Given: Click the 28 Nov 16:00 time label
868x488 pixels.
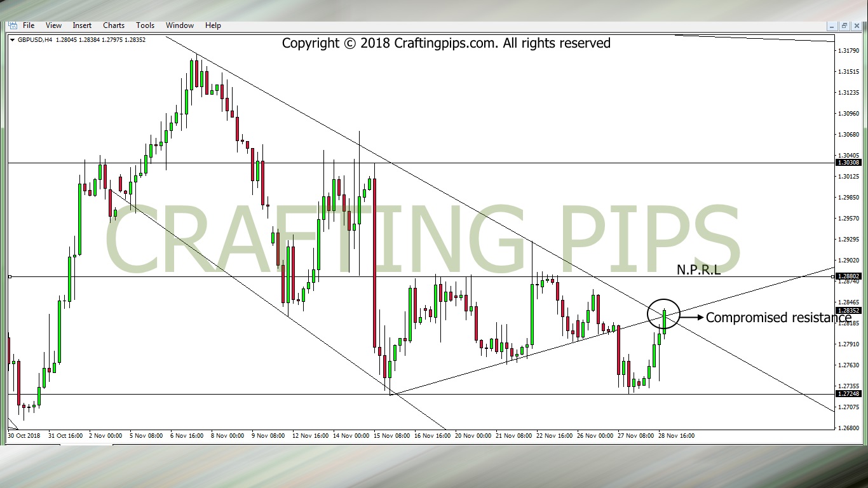Looking at the screenshot, I should tap(677, 436).
